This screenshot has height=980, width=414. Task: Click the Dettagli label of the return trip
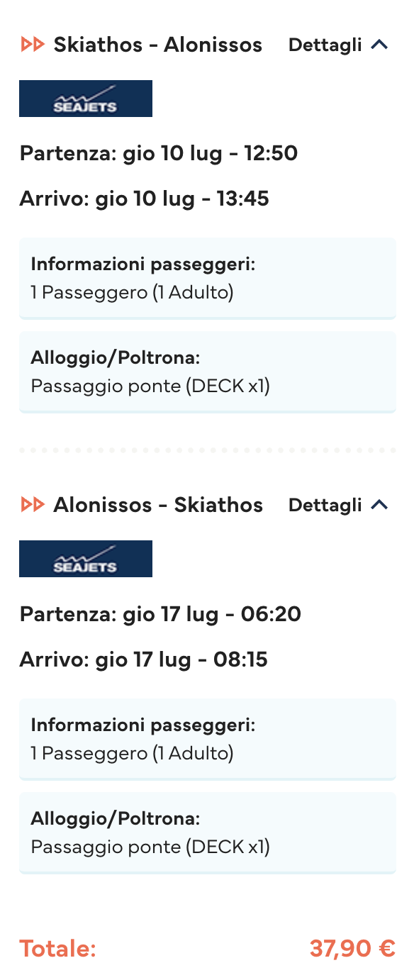coord(325,506)
